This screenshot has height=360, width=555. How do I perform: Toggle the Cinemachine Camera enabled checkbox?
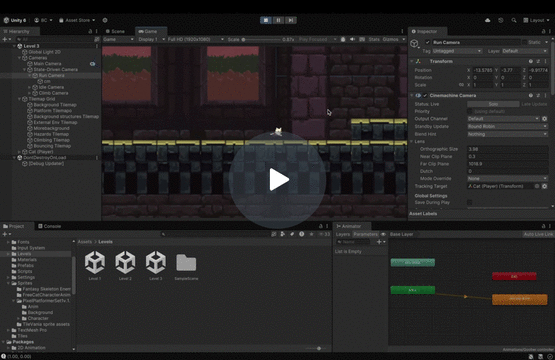pos(425,96)
